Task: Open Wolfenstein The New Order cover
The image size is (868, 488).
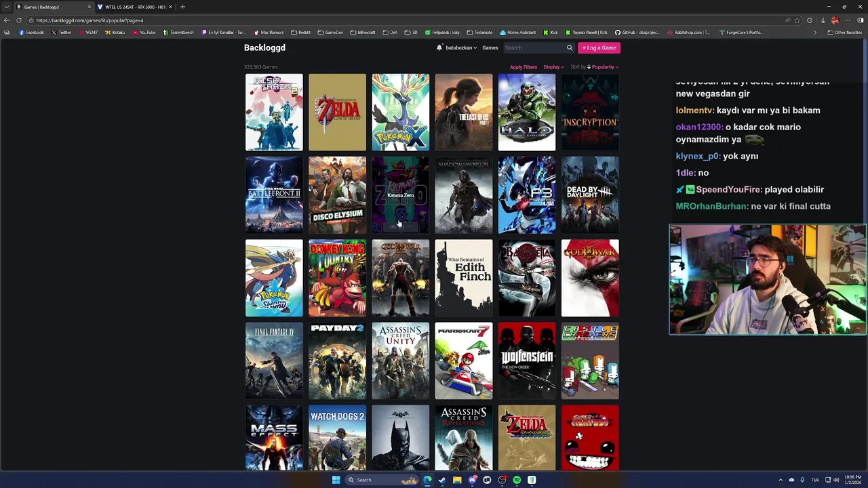Action: tap(527, 361)
